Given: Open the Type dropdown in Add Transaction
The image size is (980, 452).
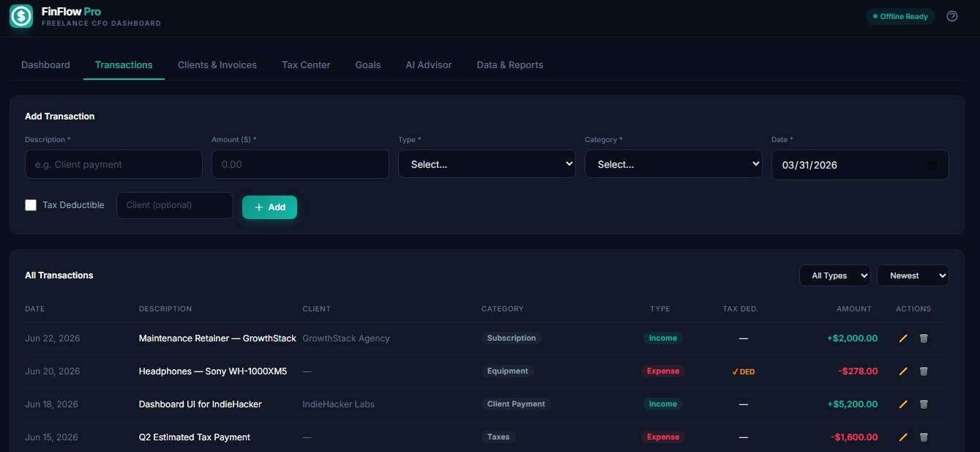Looking at the screenshot, I should [486, 164].
